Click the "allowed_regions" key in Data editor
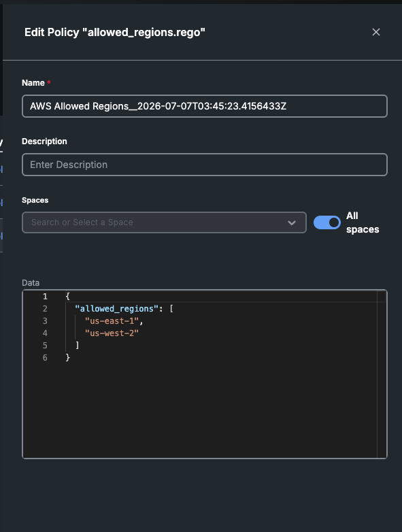 117,309
